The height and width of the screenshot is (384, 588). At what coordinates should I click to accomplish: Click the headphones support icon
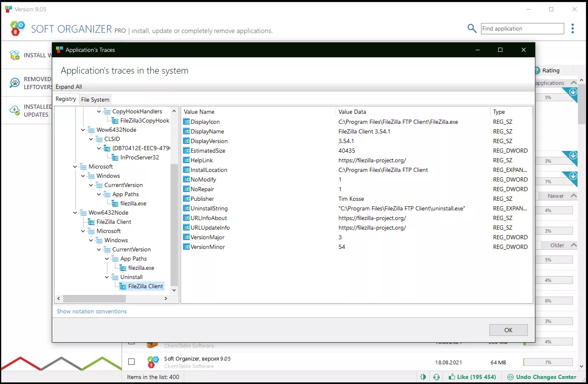(437, 377)
